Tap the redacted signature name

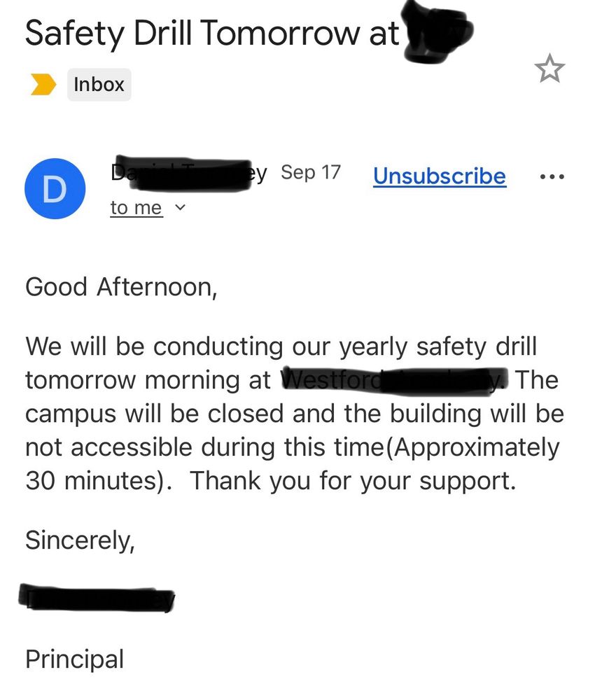(97, 598)
